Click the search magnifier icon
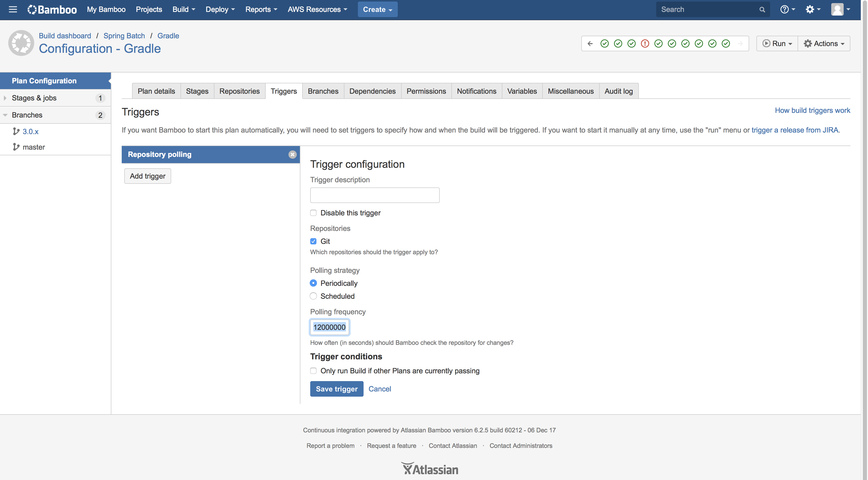 point(762,9)
